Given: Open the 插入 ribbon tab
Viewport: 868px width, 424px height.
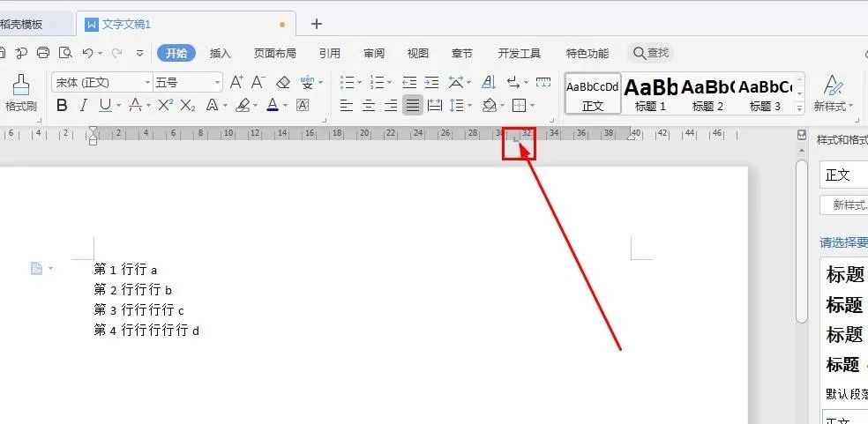Looking at the screenshot, I should tap(220, 53).
